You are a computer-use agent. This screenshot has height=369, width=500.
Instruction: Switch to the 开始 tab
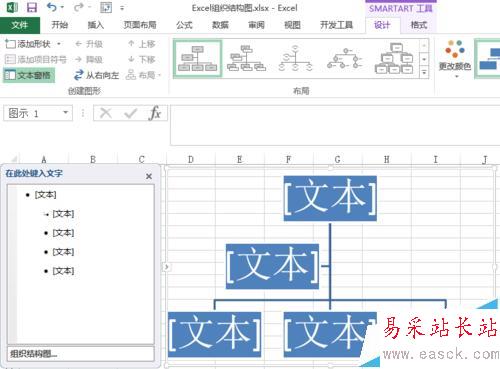point(60,25)
